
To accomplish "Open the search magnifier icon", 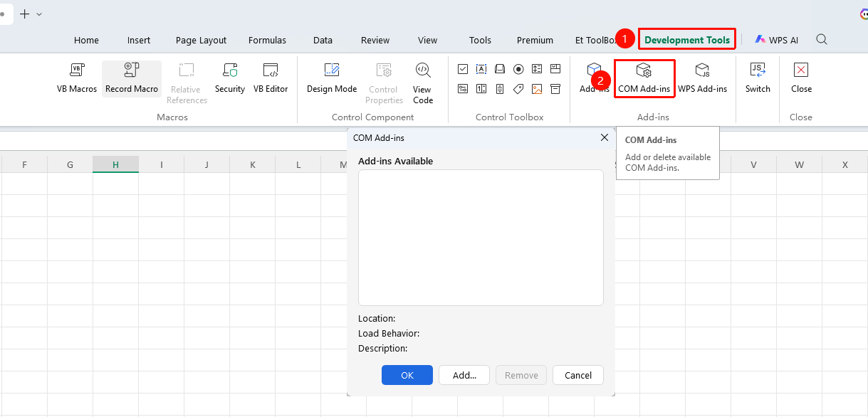I will tap(822, 40).
